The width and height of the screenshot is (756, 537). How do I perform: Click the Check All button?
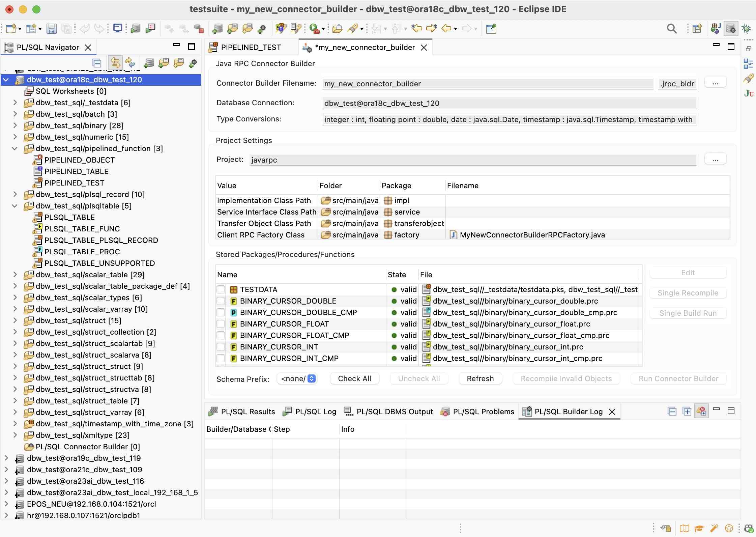[x=354, y=378]
